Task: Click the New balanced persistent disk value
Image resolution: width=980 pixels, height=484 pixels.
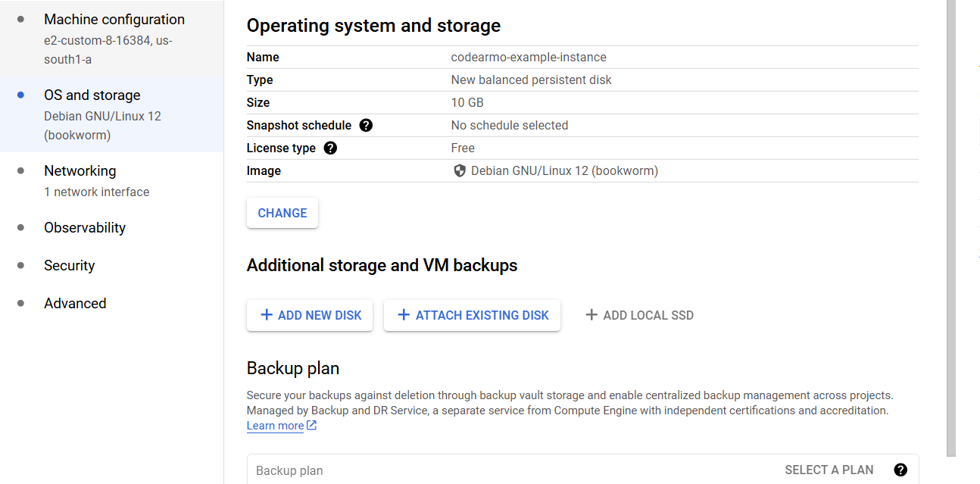Action: tap(531, 80)
